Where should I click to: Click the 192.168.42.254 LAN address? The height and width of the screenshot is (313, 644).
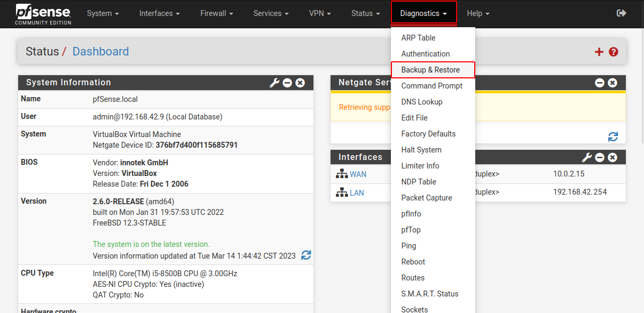click(580, 192)
